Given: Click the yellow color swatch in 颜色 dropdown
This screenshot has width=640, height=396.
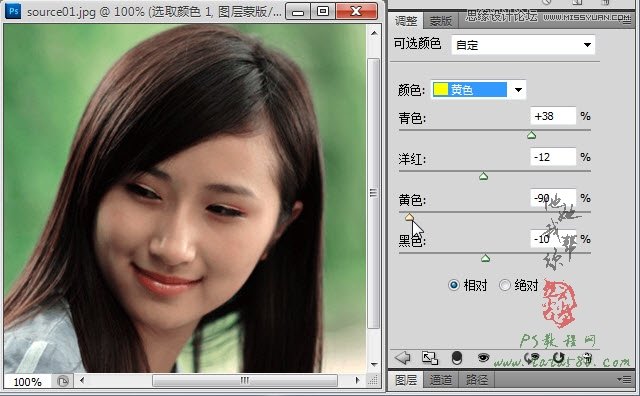Looking at the screenshot, I should 441,89.
